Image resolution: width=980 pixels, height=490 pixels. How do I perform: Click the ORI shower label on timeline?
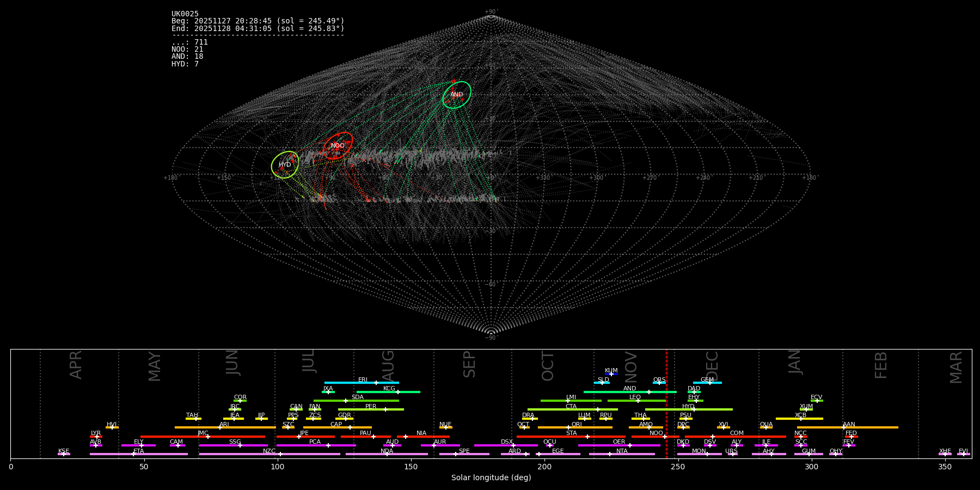577,424
